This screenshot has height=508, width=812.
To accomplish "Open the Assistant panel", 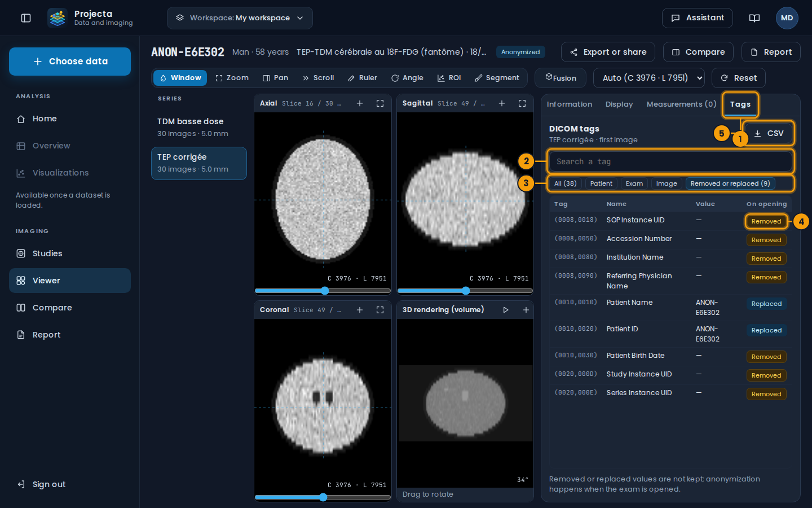I will click(698, 18).
